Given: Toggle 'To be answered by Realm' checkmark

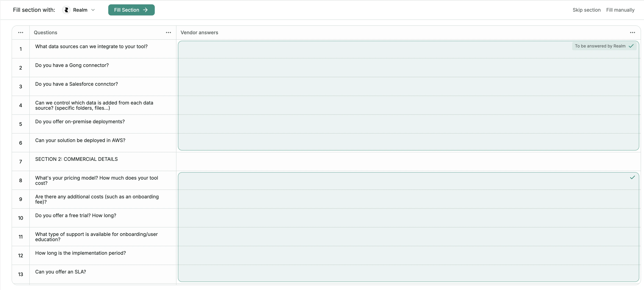Looking at the screenshot, I should (631, 46).
